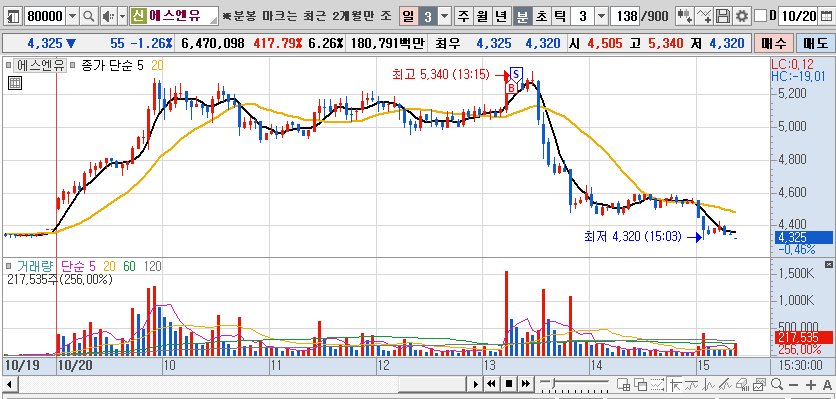Image resolution: width=836 pixels, height=399 pixels.
Task: Open the calendar date picker
Action: pyautogui.click(x=827, y=17)
